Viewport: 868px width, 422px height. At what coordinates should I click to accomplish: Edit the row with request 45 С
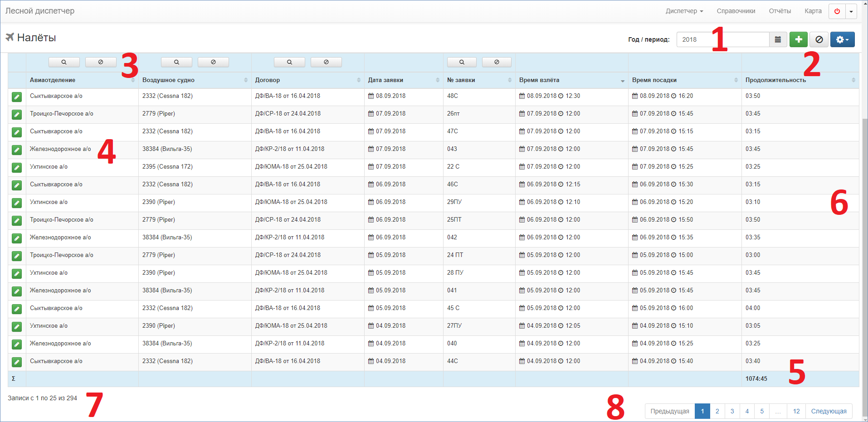17,309
